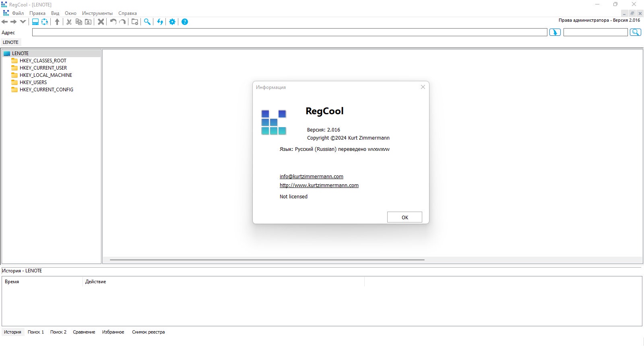Screen dimensions: 644x346
Task: Open the Правка menu
Action: coord(37,13)
